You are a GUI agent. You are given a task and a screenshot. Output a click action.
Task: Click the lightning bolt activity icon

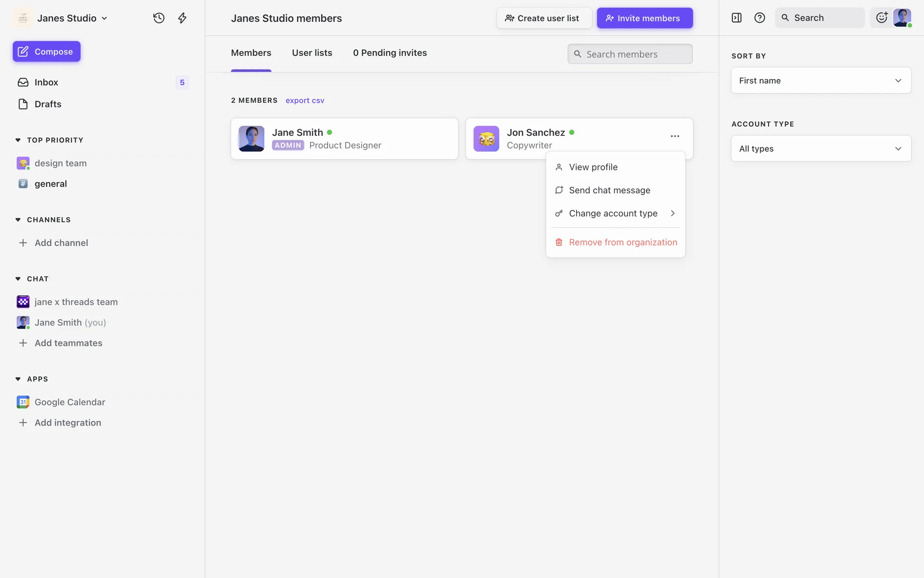click(182, 18)
